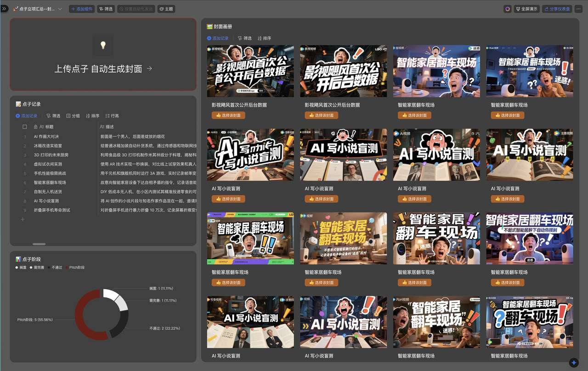Click the 添加组件 button
Image resolution: width=588 pixels, height=371 pixels.
pos(82,9)
